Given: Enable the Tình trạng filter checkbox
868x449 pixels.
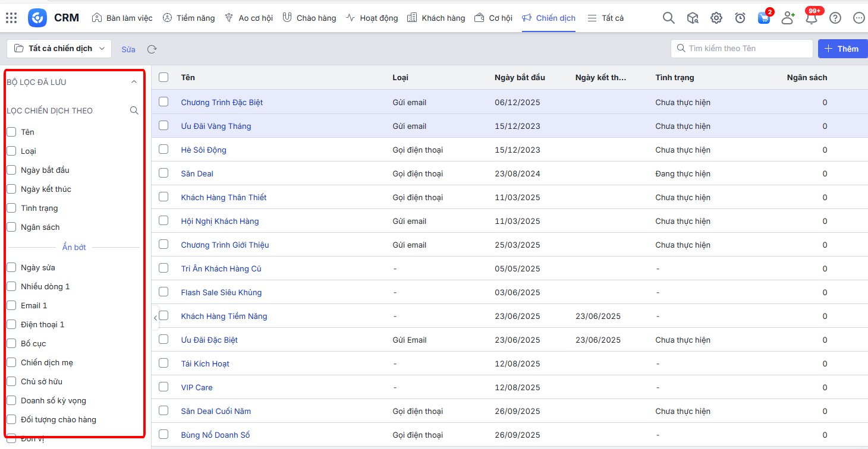Looking at the screenshot, I should (11, 208).
